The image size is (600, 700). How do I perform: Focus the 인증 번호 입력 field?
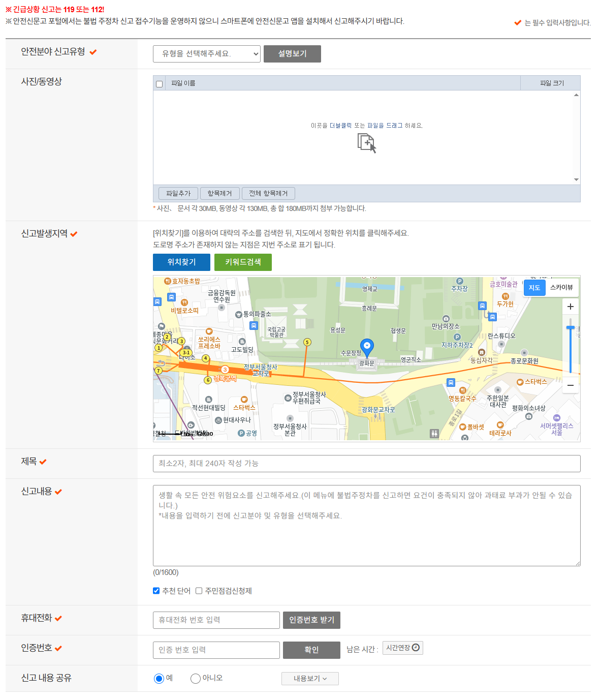click(x=216, y=650)
